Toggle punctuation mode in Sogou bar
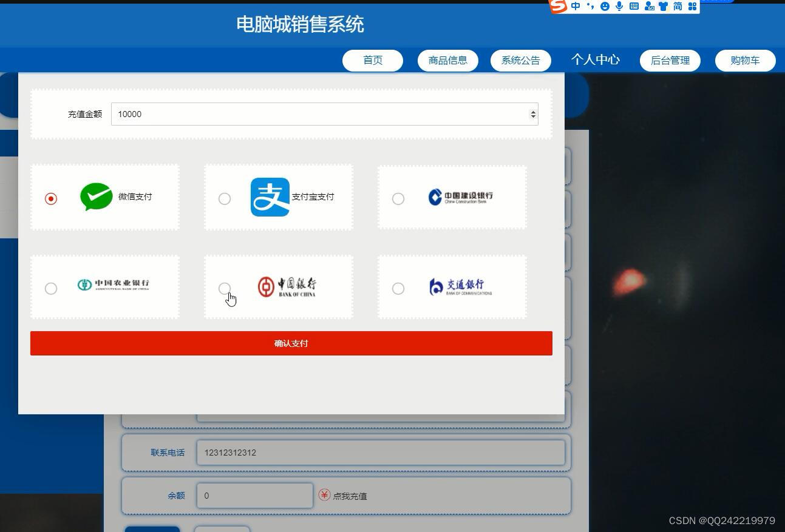785x532 pixels. 590,6
